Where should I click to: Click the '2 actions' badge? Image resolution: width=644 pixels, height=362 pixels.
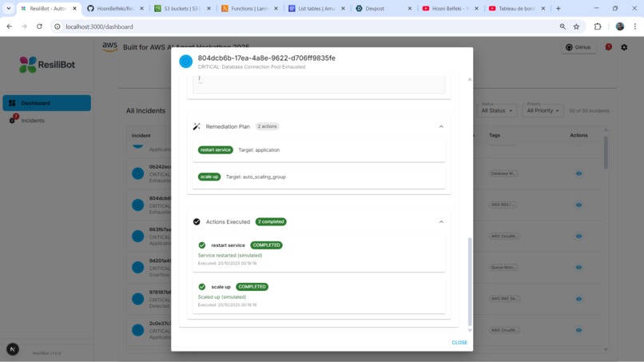pos(267,126)
